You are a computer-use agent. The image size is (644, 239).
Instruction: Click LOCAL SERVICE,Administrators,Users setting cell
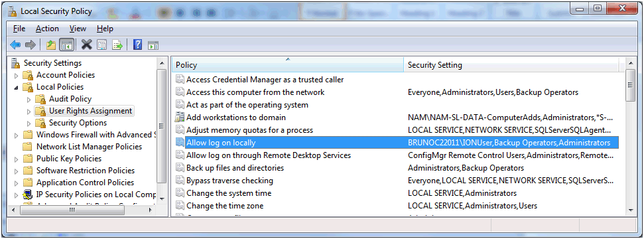click(x=472, y=206)
